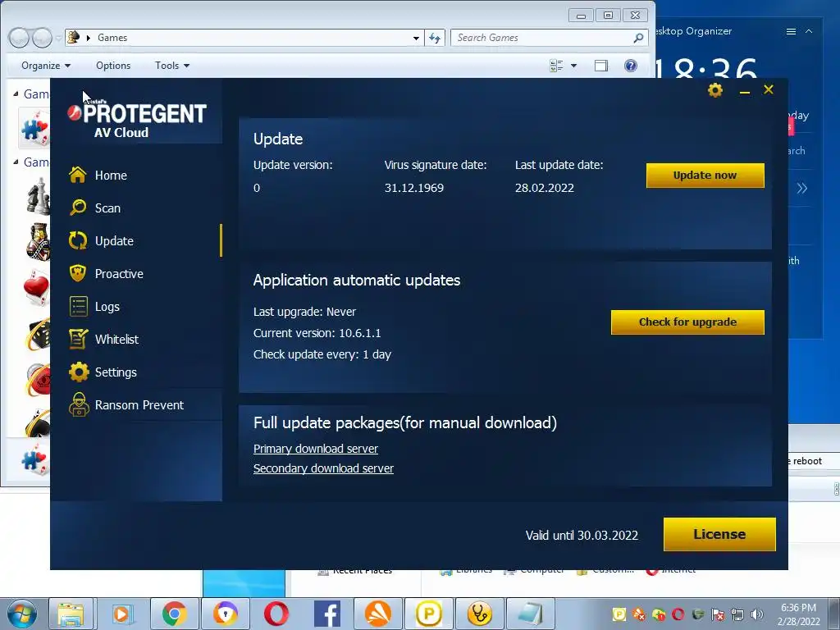Expand the Games address bar dropdown arrow
The image size is (840, 630).
point(416,38)
